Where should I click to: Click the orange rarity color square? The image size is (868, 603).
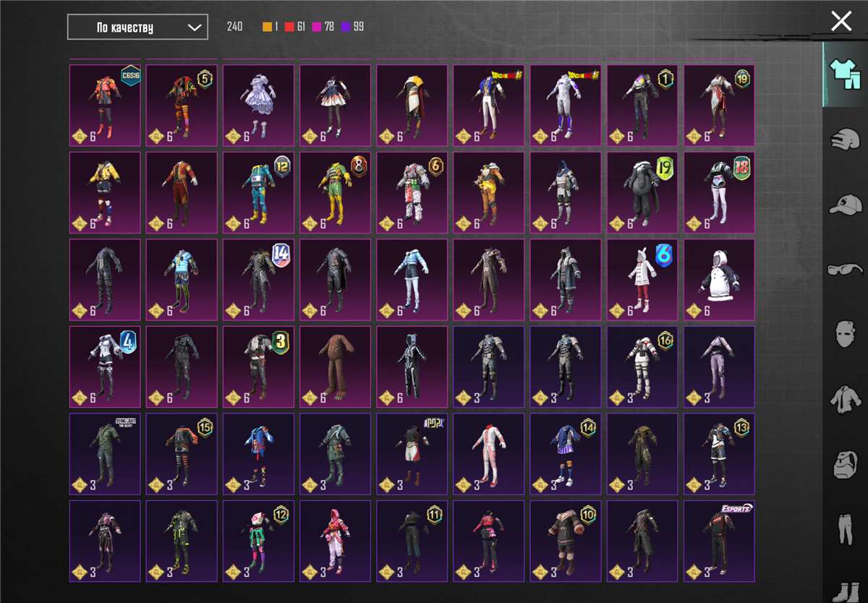pyautogui.click(x=267, y=27)
